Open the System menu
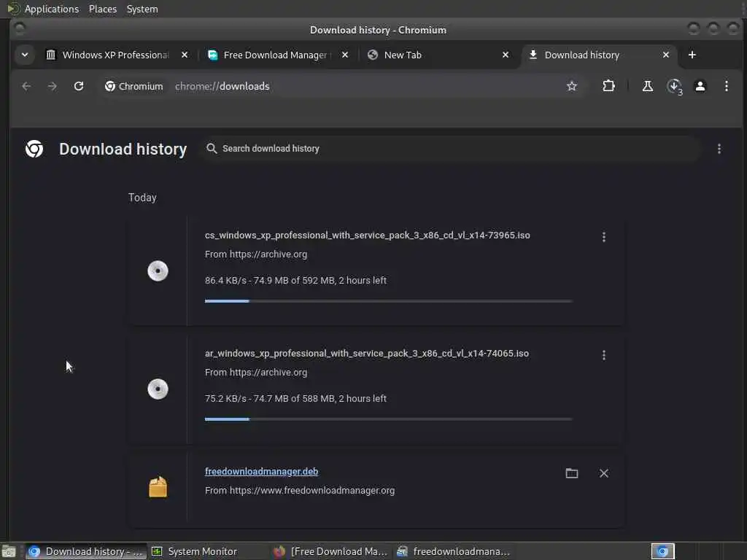747x560 pixels. click(142, 9)
